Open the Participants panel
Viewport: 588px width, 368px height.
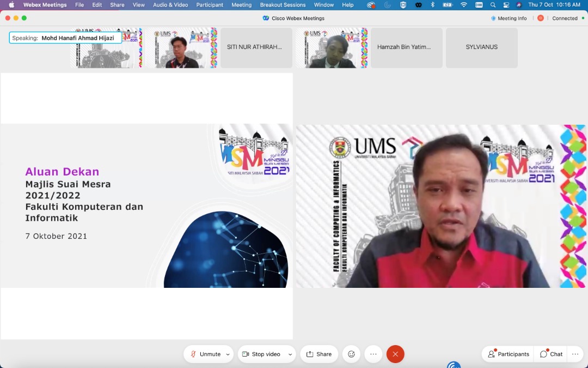pos(508,354)
